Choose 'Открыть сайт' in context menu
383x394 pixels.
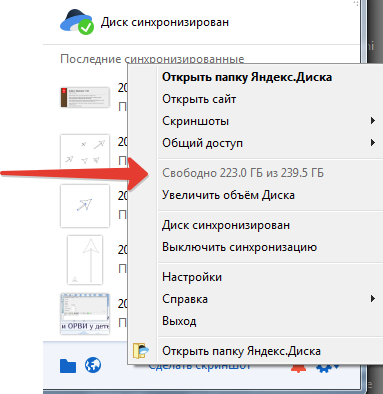click(x=271, y=99)
